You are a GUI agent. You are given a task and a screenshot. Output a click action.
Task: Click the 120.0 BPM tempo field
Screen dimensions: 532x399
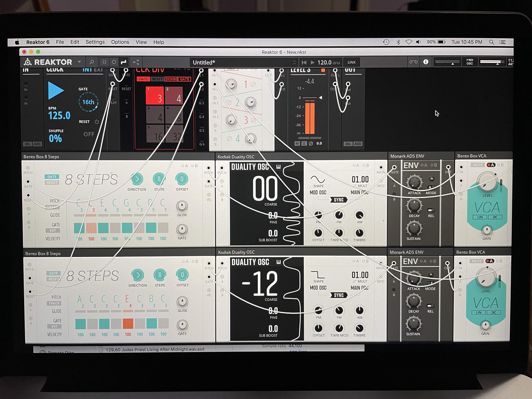pos(329,63)
